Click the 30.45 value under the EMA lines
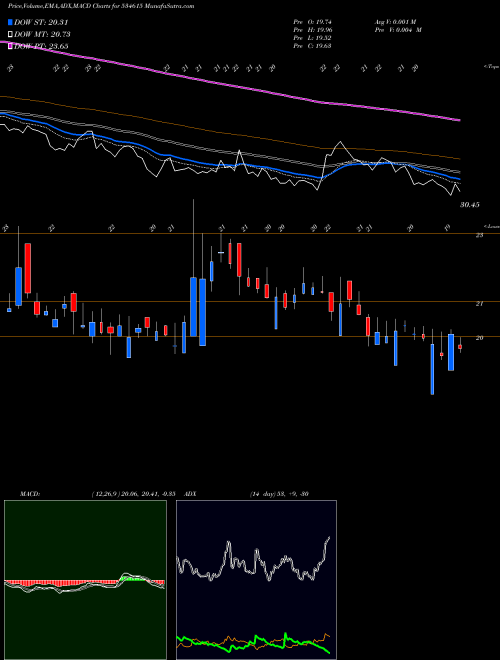This screenshot has width=500, height=660. tap(470, 205)
